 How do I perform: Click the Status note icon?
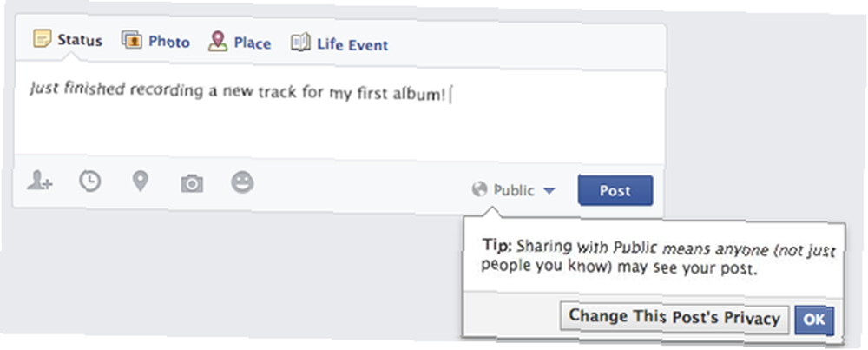(x=42, y=38)
